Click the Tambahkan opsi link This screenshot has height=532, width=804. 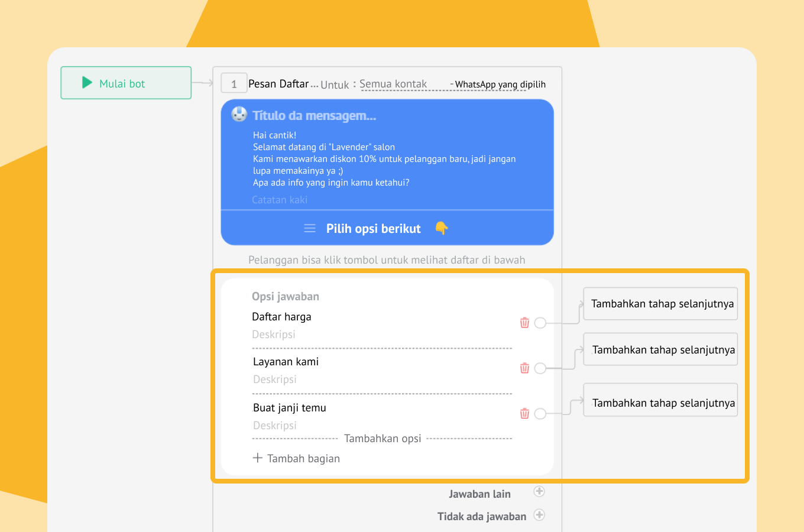382,439
